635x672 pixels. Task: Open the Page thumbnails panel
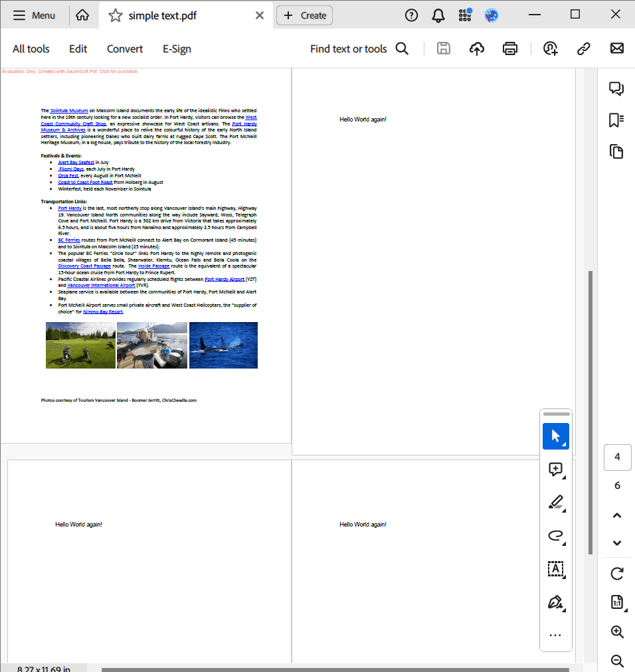[616, 151]
